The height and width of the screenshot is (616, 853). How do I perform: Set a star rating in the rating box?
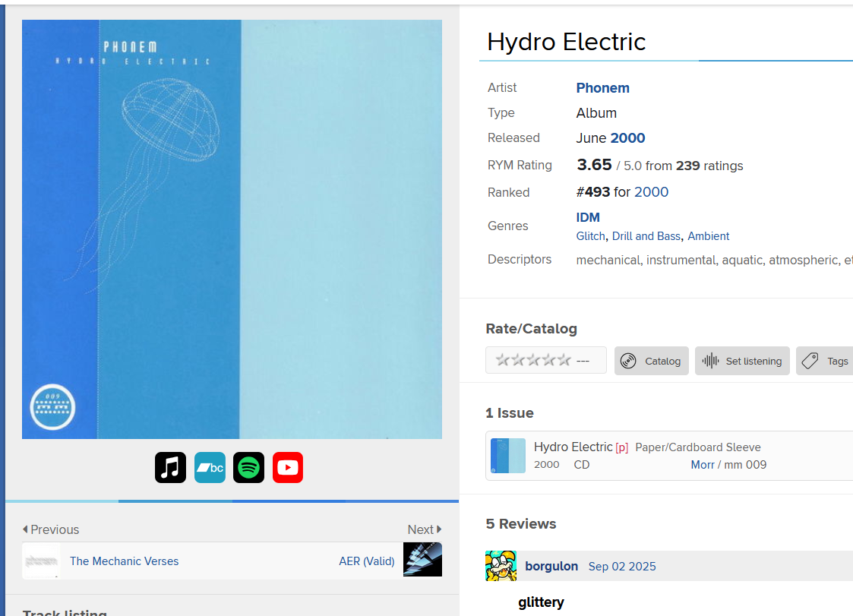pos(533,360)
